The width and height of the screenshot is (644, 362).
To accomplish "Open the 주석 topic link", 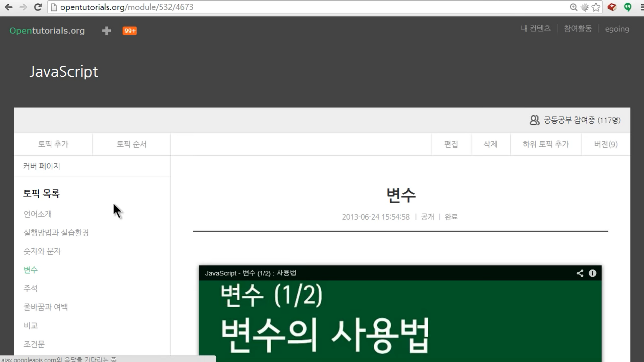I will 31,288.
